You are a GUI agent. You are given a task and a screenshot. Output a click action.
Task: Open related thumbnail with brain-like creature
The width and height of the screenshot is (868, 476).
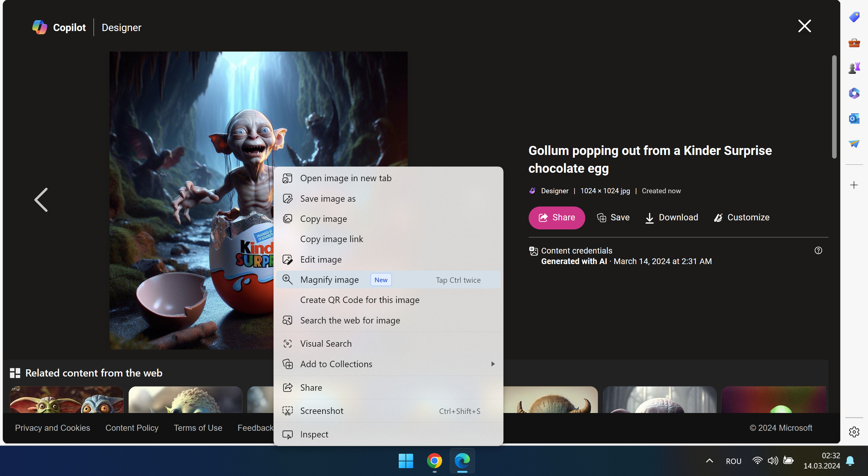[659, 399]
